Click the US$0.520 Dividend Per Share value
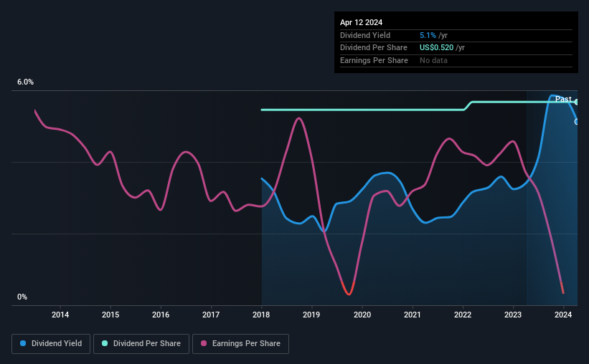Viewport: 589px width, 364px height. pos(436,48)
